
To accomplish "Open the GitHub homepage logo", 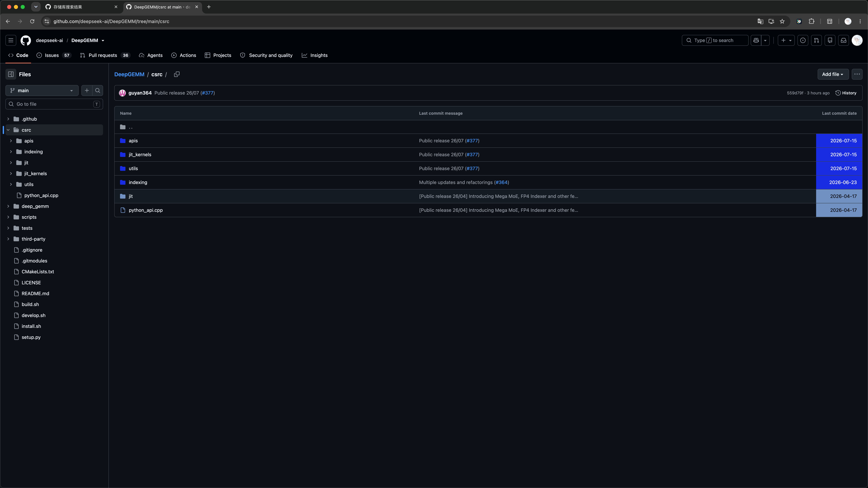I will tap(26, 40).
